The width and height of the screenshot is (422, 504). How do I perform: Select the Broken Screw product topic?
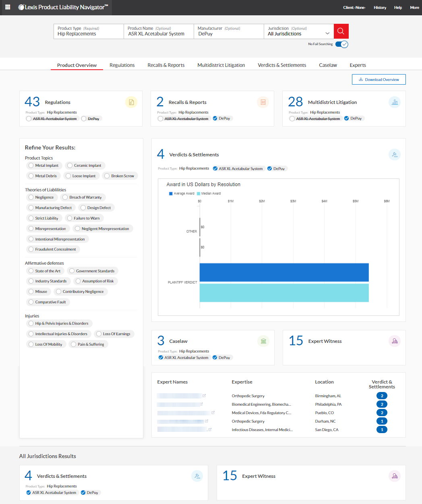coord(120,176)
